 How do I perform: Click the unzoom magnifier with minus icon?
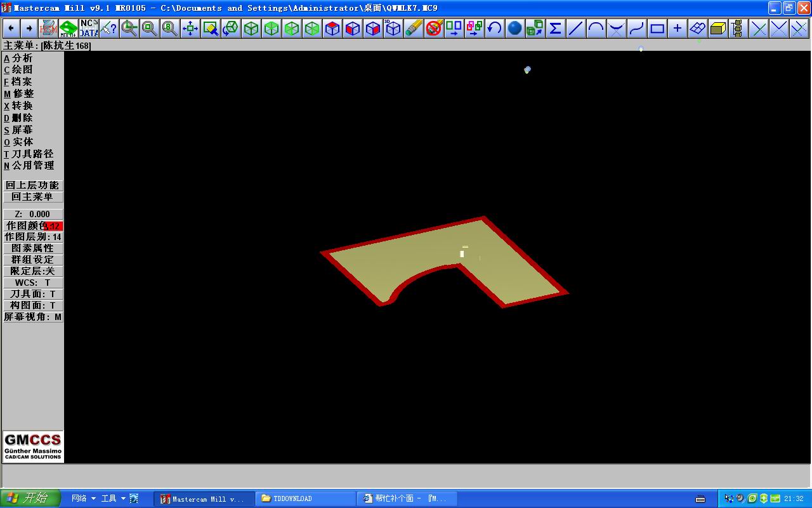(129, 29)
